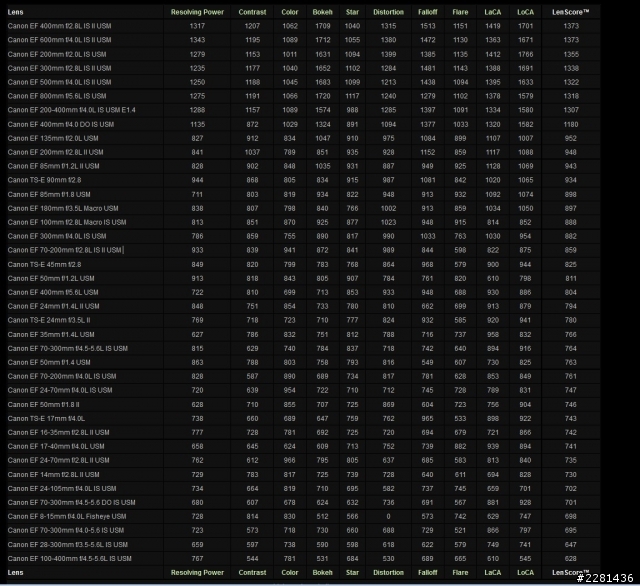Viewport: 640px width, 586px height.
Task: Sort by top Contrast column header
Action: coord(252,12)
